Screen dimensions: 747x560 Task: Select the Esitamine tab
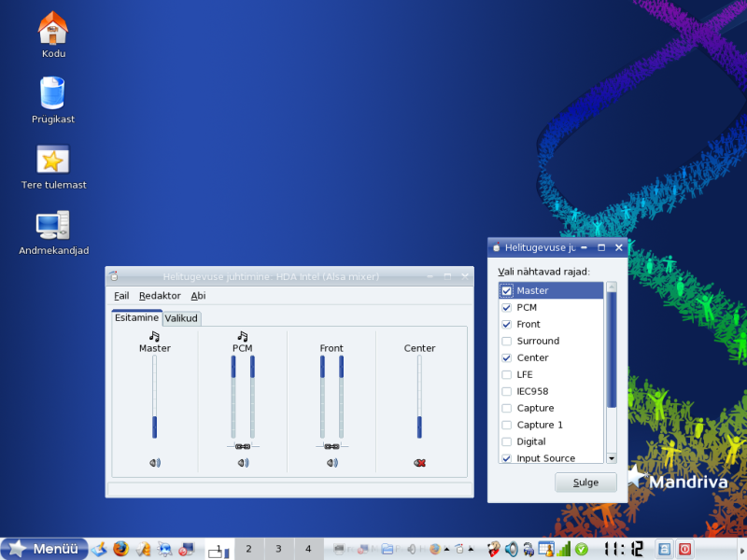click(136, 317)
